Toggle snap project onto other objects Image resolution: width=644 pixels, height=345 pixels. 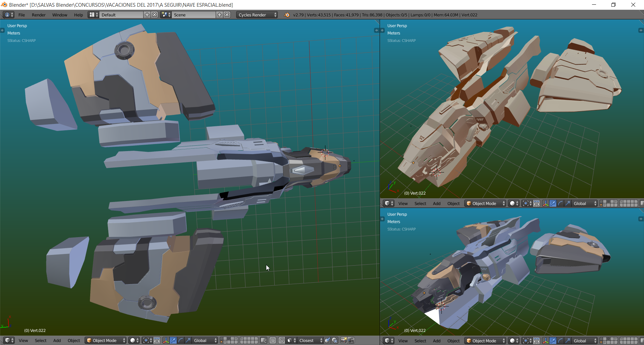335,340
